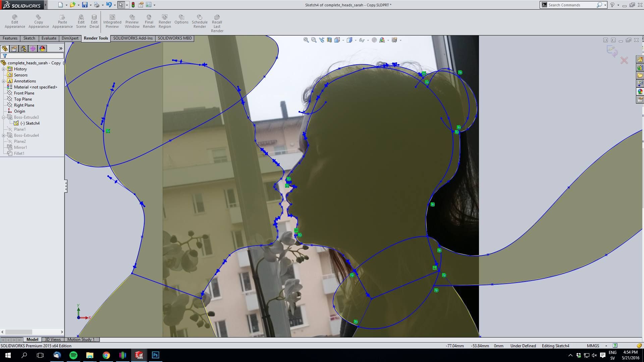This screenshot has width=644, height=362.
Task: Select the Right Plane tree item
Action: (24, 105)
